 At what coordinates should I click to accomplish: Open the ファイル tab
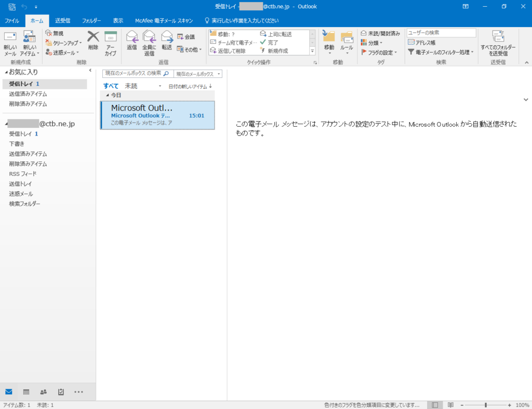tap(12, 21)
